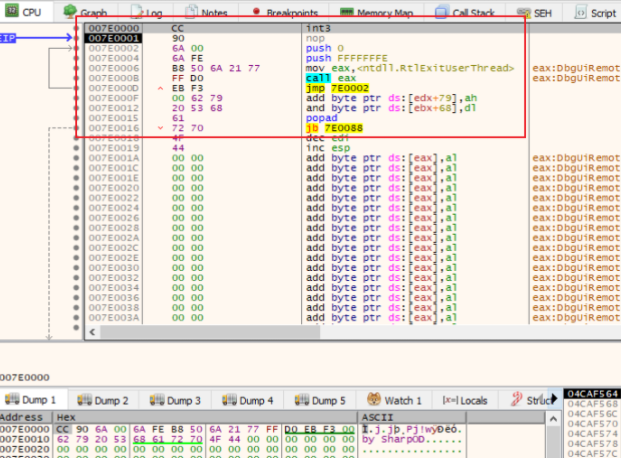Switch to the Notes tab
Viewport: 621px width, 458px height.
(207, 12)
